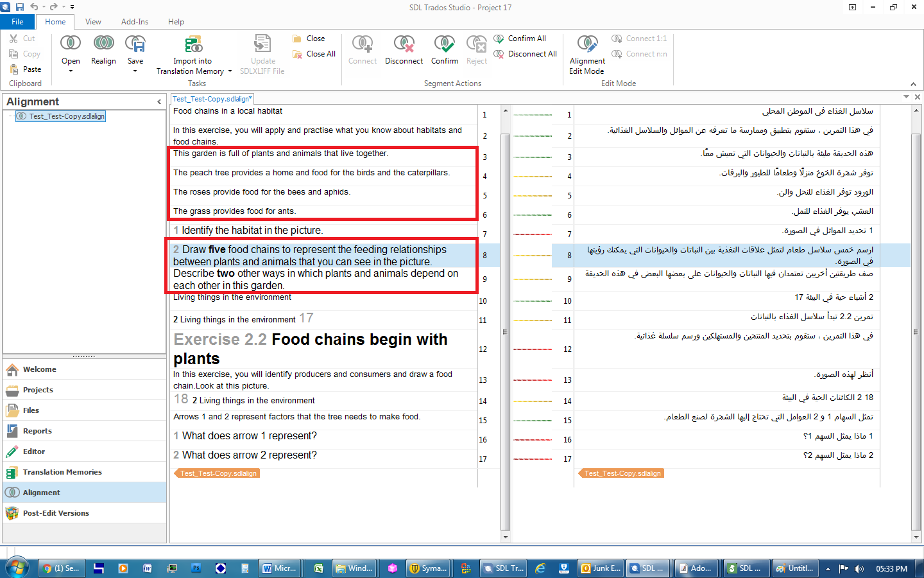This screenshot has height=578, width=924.
Task: Open the Add-Ins ribbon tab
Action: pos(135,22)
